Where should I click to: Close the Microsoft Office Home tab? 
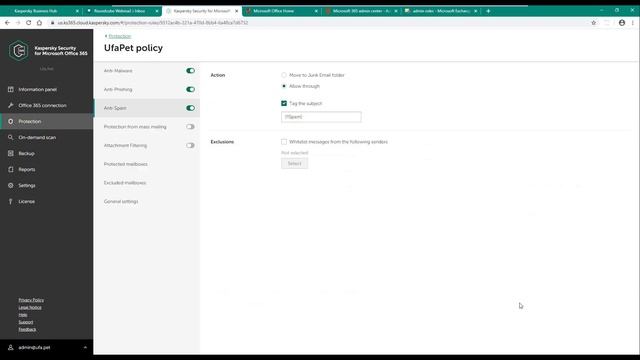[x=316, y=11]
